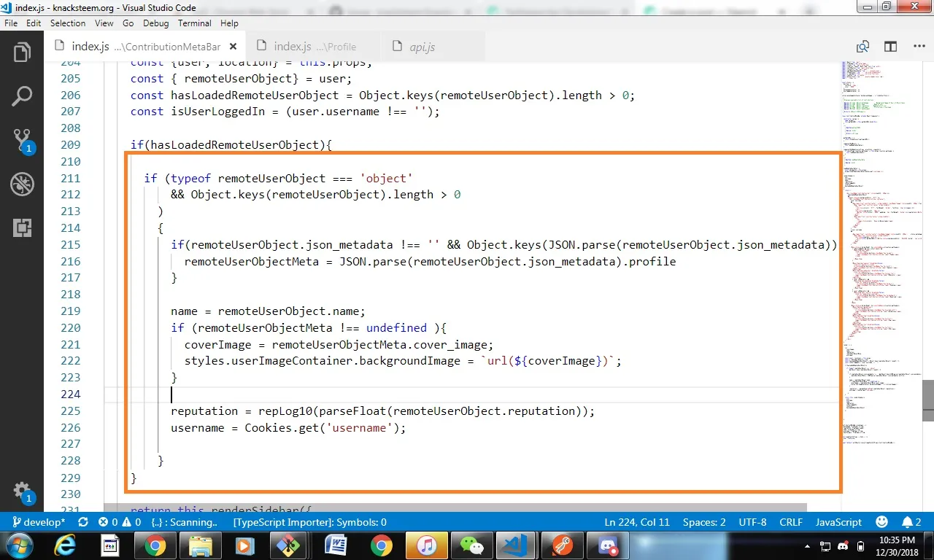The height and width of the screenshot is (560, 934).
Task: Click 'coverImage' assignment on line 221
Action: (x=218, y=345)
